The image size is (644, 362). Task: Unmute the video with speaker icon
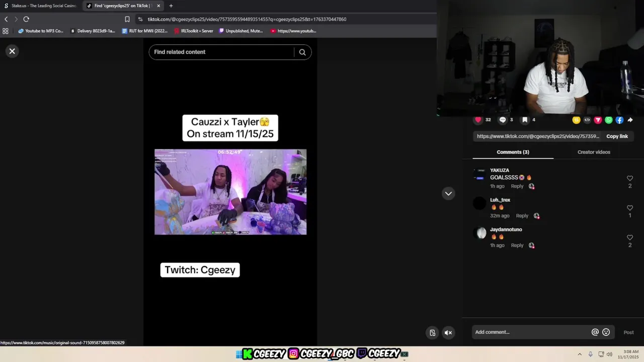(x=448, y=332)
